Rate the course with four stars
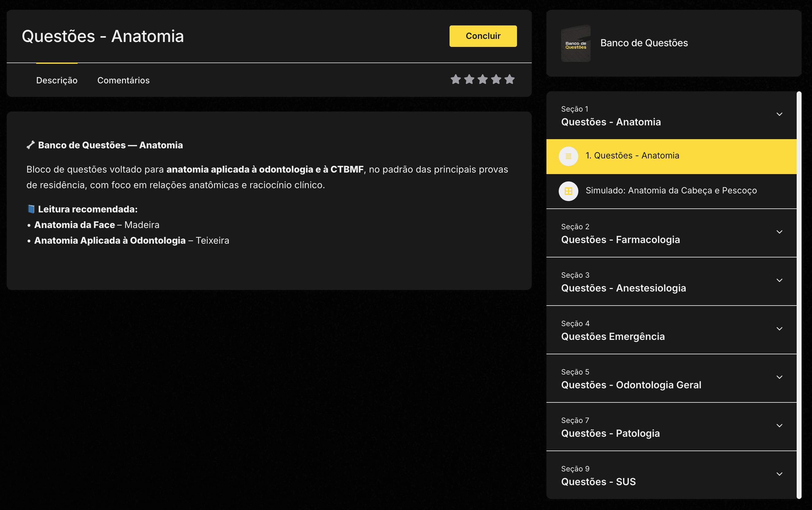The image size is (812, 510). click(496, 80)
